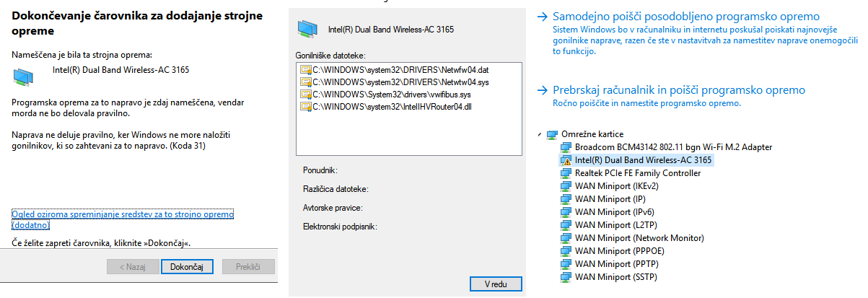Click the Gonilniške datoteke label
This screenshot has height=298, width=868.
tap(331, 55)
